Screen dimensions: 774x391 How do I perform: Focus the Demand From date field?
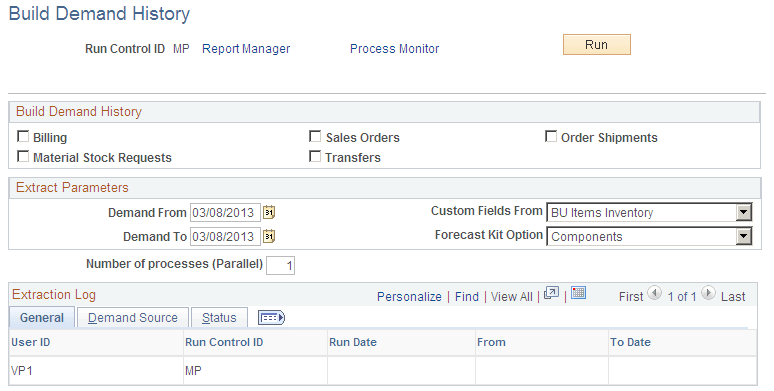click(225, 213)
